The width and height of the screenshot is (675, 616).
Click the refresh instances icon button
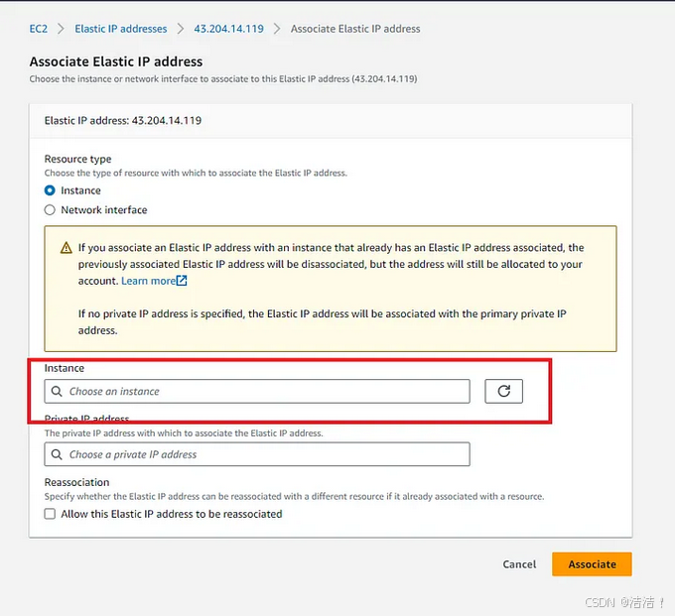pos(503,391)
